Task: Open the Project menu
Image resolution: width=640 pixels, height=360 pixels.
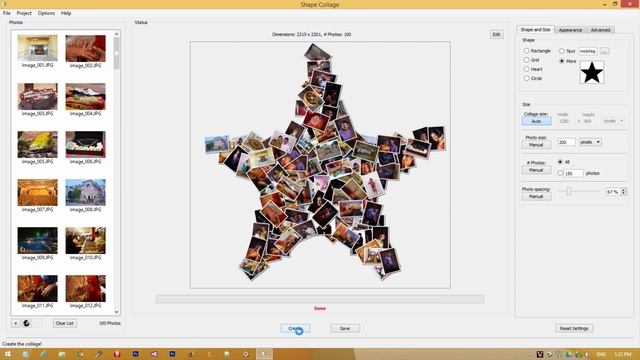Action: click(x=24, y=13)
